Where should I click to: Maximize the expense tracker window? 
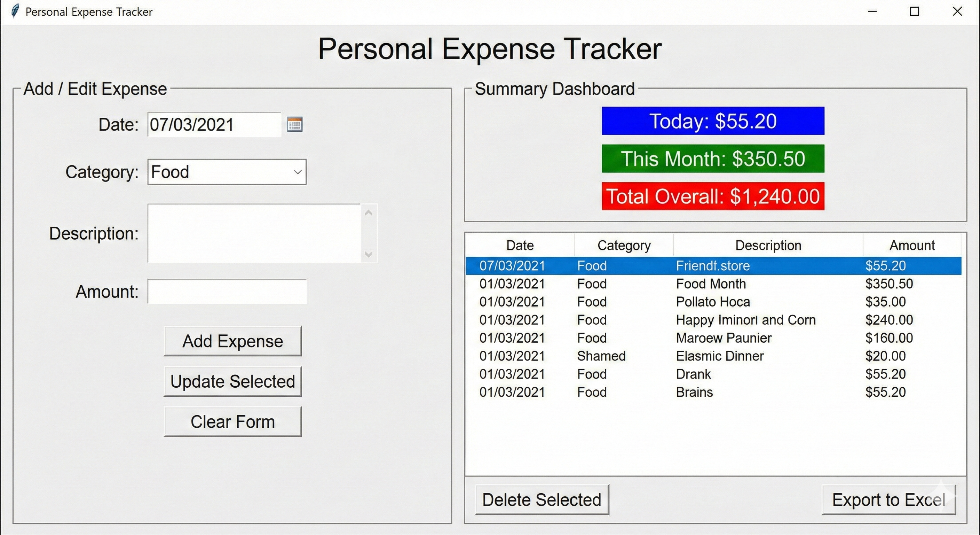(x=914, y=11)
